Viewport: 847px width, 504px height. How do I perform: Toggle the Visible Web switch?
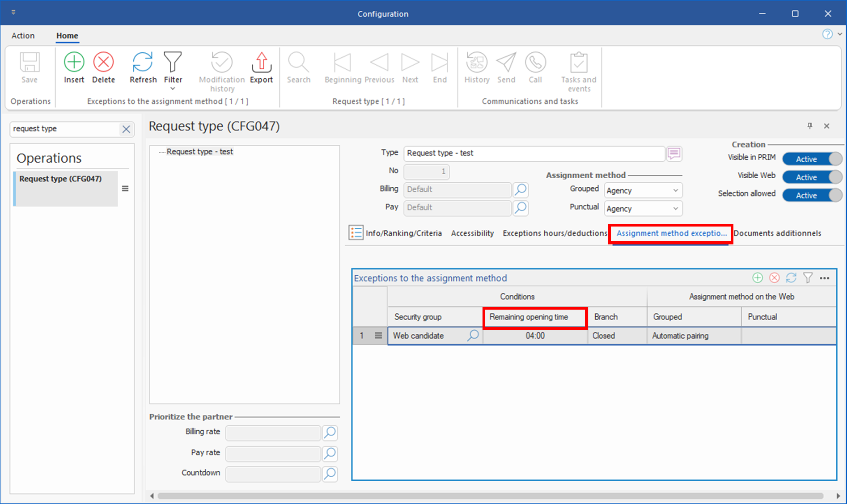pos(812,177)
